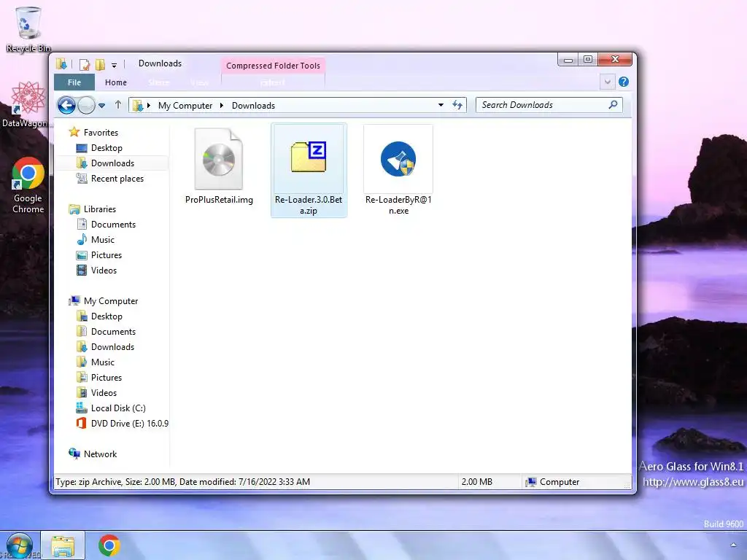The image size is (747, 560).
Task: Open Help with the question mark icon
Action: (624, 82)
